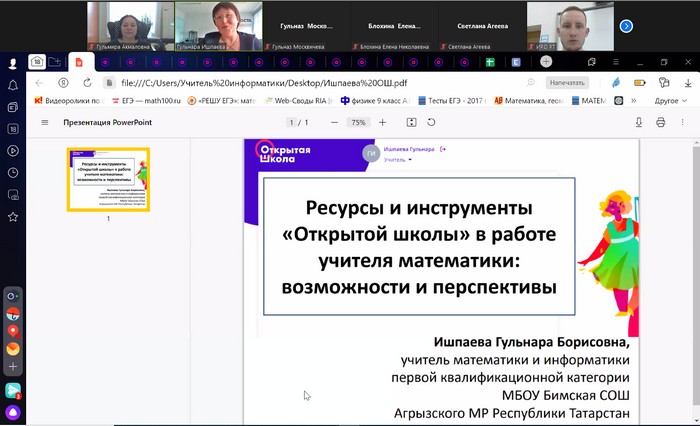
Task: Launch the Alice voice assistant
Action: tap(13, 413)
